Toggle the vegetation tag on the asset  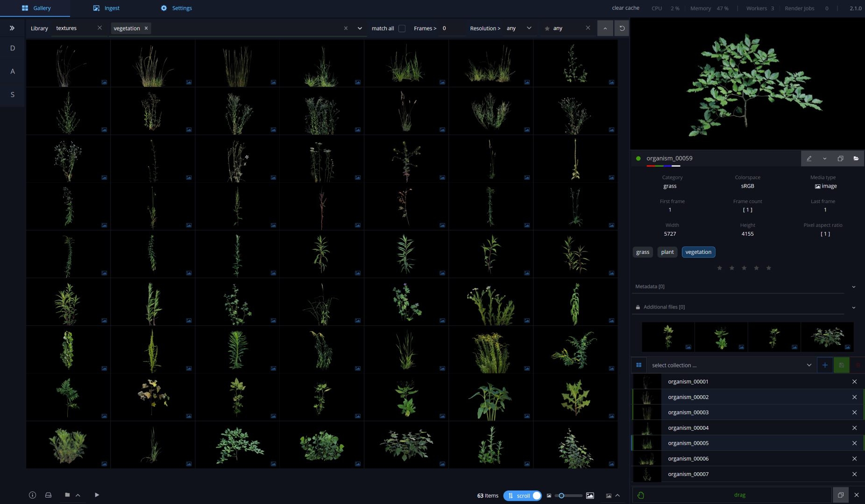[698, 252]
